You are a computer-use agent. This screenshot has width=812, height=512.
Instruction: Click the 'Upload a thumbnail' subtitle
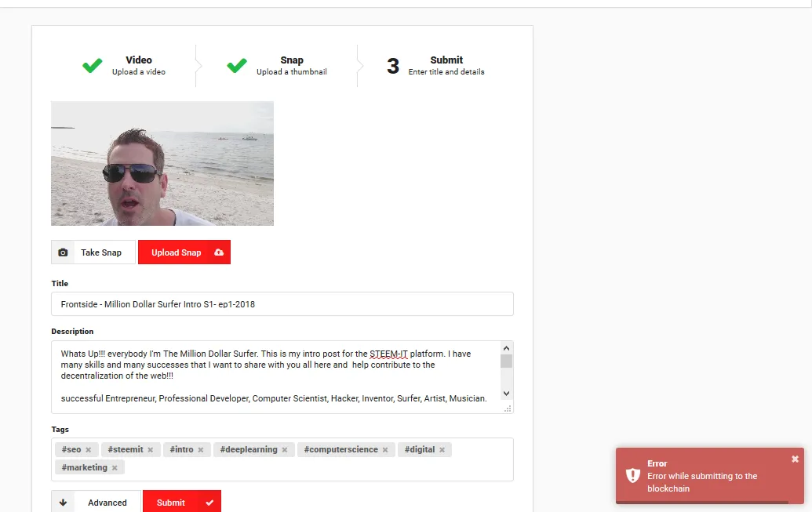coord(292,72)
